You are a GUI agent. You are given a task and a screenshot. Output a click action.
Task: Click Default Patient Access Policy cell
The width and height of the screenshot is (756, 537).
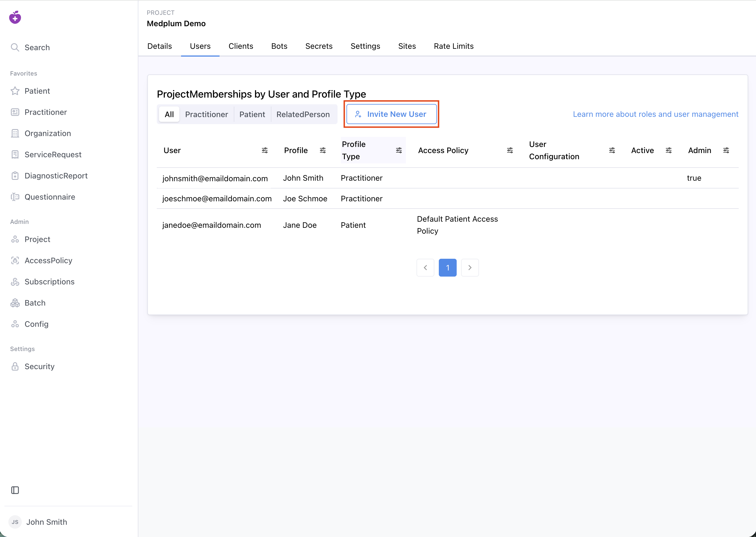click(457, 225)
